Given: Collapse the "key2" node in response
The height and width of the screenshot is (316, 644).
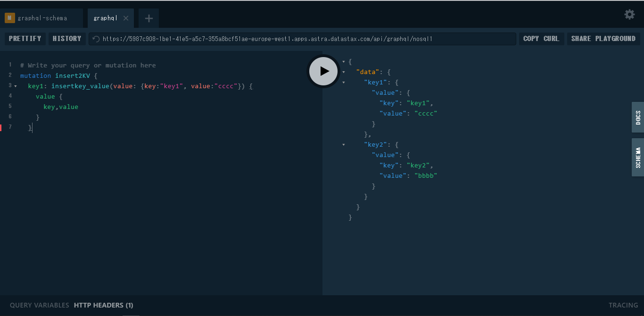Looking at the screenshot, I should [x=343, y=145].
